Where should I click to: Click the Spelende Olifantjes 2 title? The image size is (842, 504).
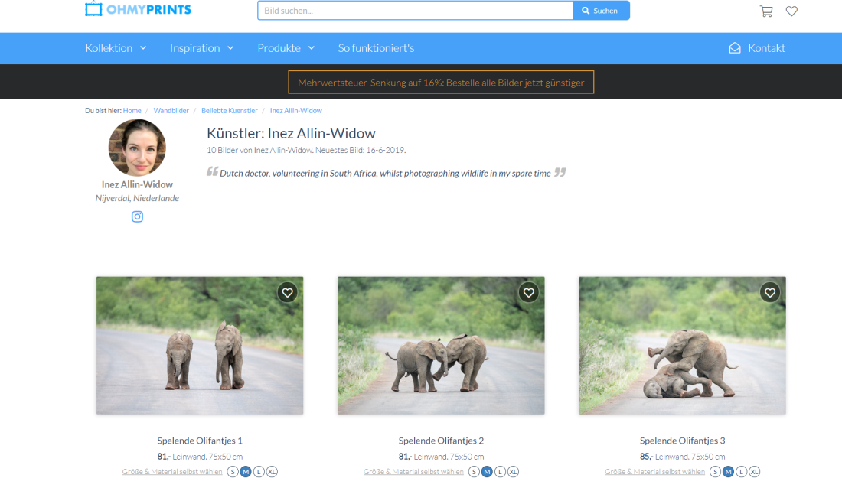(441, 441)
